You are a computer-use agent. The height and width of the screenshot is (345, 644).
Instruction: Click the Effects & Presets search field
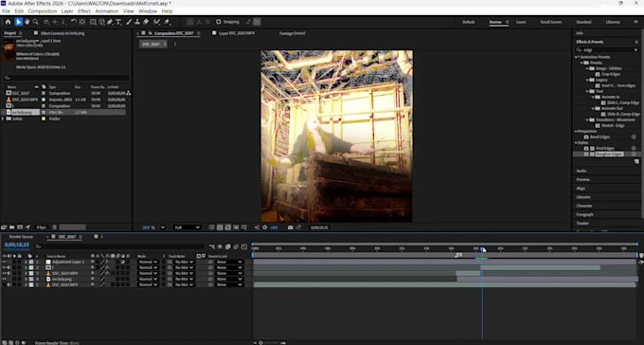tap(607, 49)
